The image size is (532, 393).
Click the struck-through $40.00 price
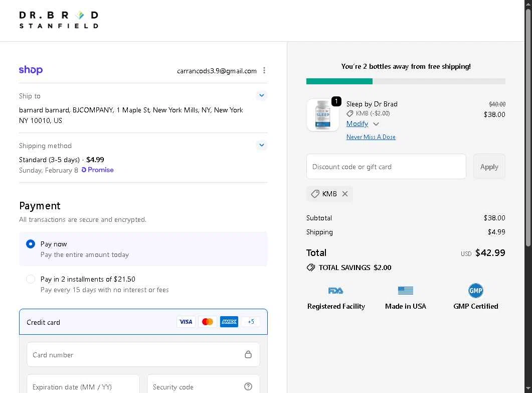click(497, 104)
